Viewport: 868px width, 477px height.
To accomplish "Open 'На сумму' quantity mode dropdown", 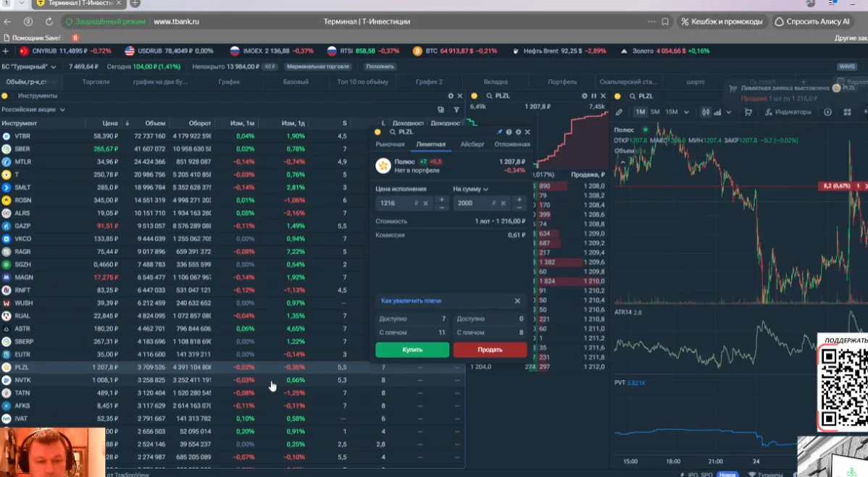I will pyautogui.click(x=470, y=189).
